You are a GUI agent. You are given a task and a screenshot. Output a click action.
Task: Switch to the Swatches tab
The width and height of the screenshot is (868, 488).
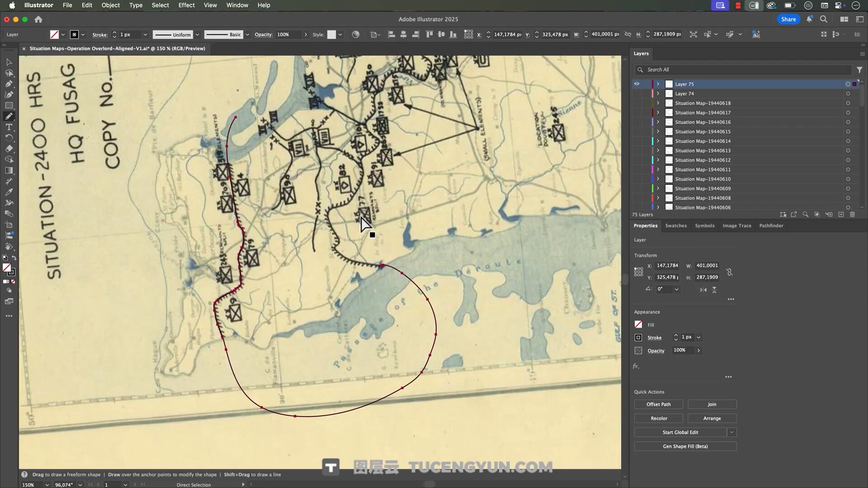(675, 225)
